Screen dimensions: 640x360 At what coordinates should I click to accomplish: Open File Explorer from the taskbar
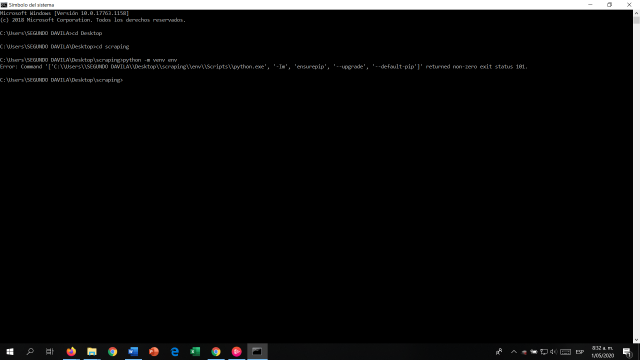pos(92,351)
